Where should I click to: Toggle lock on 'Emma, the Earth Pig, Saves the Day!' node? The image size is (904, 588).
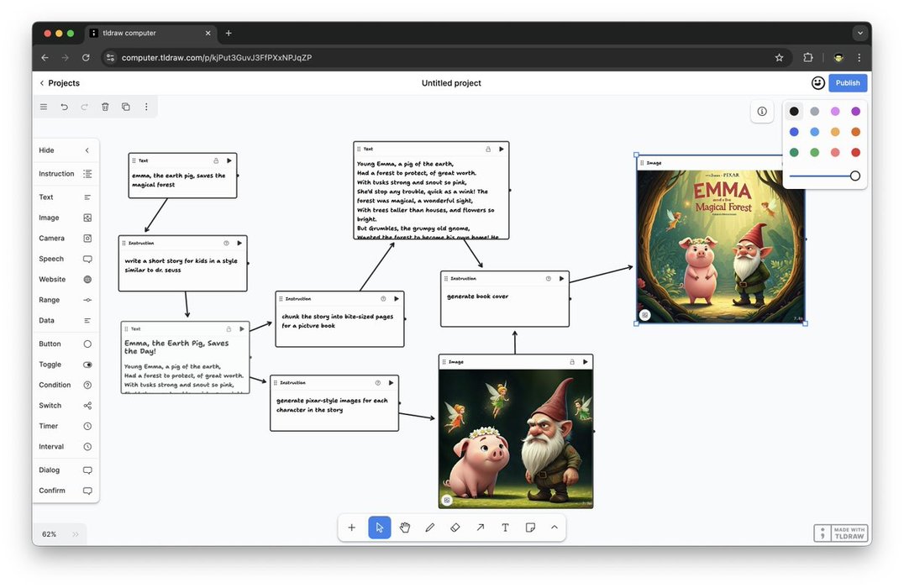(229, 329)
